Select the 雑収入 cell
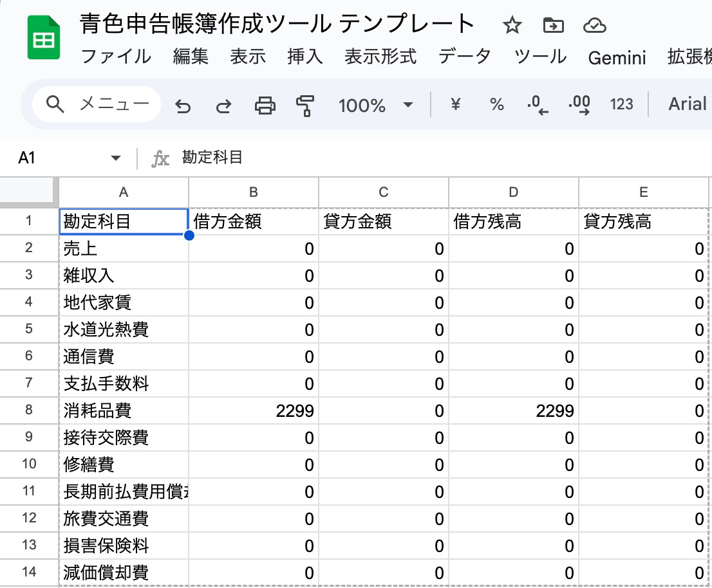This screenshot has width=712, height=588. pos(124,275)
